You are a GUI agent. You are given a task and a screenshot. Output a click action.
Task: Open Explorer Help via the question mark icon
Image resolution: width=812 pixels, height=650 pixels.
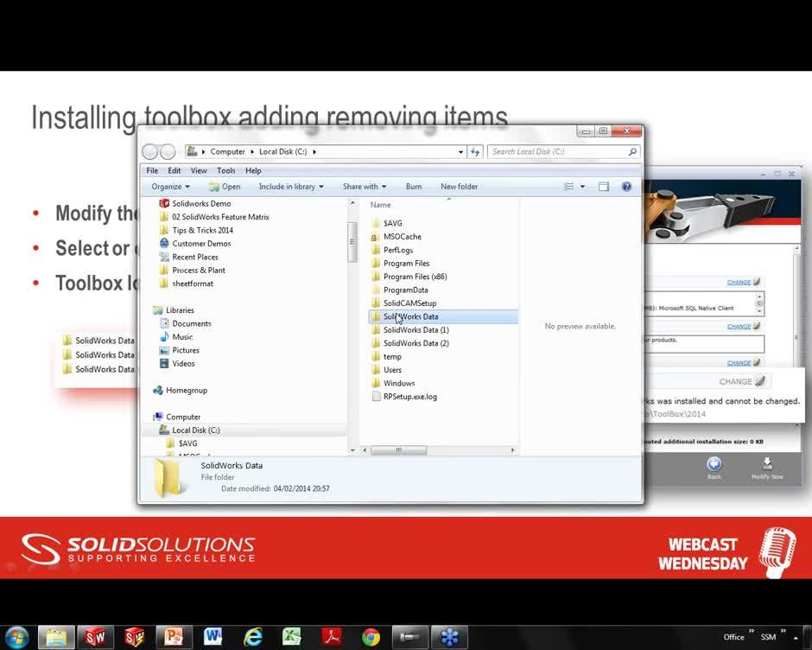point(626,186)
